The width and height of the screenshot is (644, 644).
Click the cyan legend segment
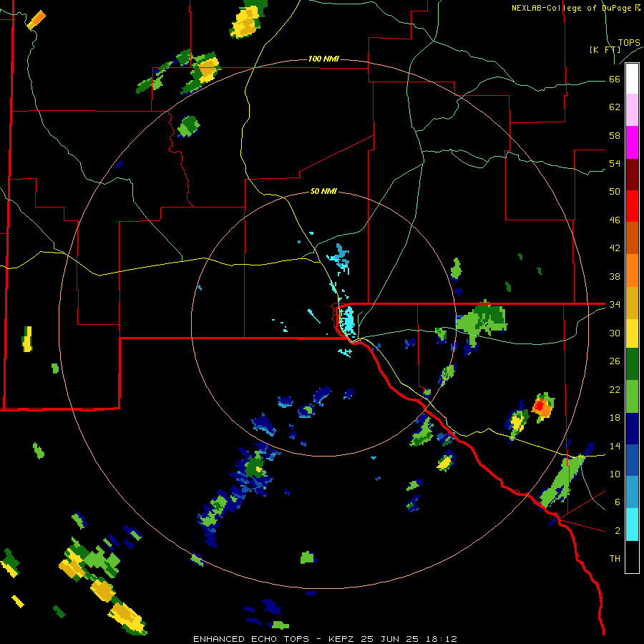[x=632, y=525]
